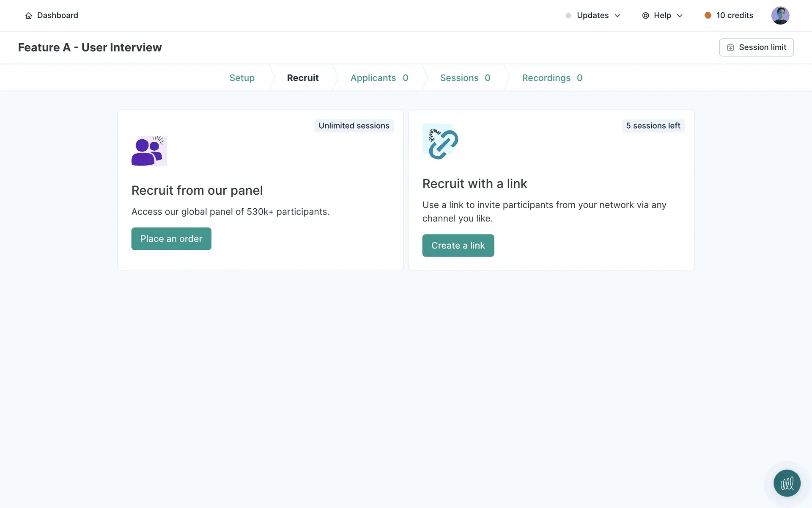Click the Dashboard home icon
Viewport: 812px width, 508px height.
(29, 16)
